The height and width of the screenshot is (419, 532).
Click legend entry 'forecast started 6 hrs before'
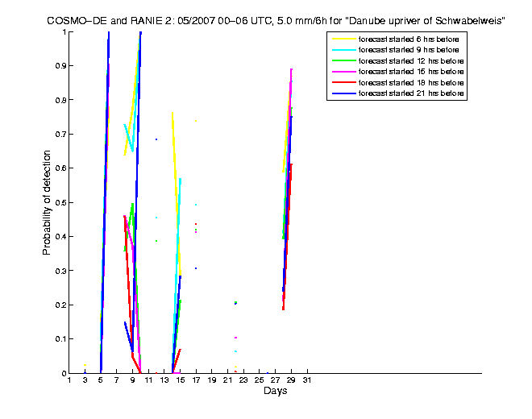tap(409, 39)
